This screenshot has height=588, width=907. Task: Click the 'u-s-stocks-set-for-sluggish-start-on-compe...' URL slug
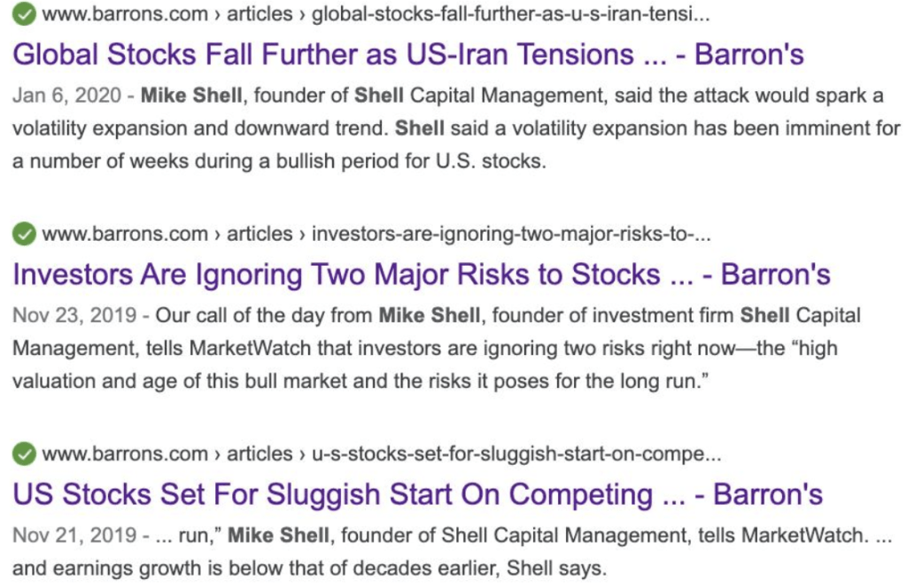(x=516, y=454)
